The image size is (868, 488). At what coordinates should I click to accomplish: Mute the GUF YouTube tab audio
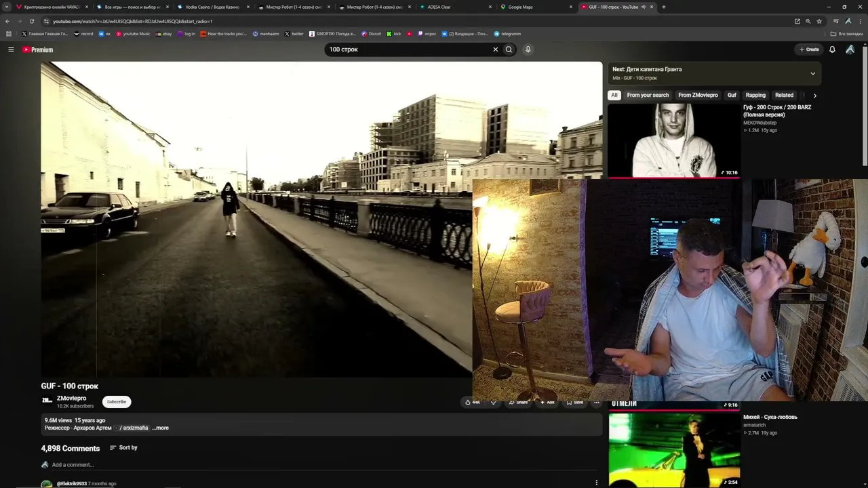(643, 7)
